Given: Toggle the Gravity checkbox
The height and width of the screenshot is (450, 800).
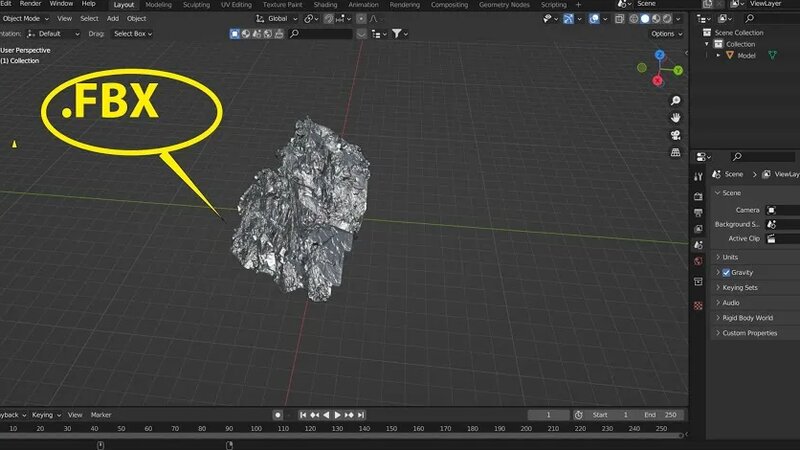Looking at the screenshot, I should [726, 272].
